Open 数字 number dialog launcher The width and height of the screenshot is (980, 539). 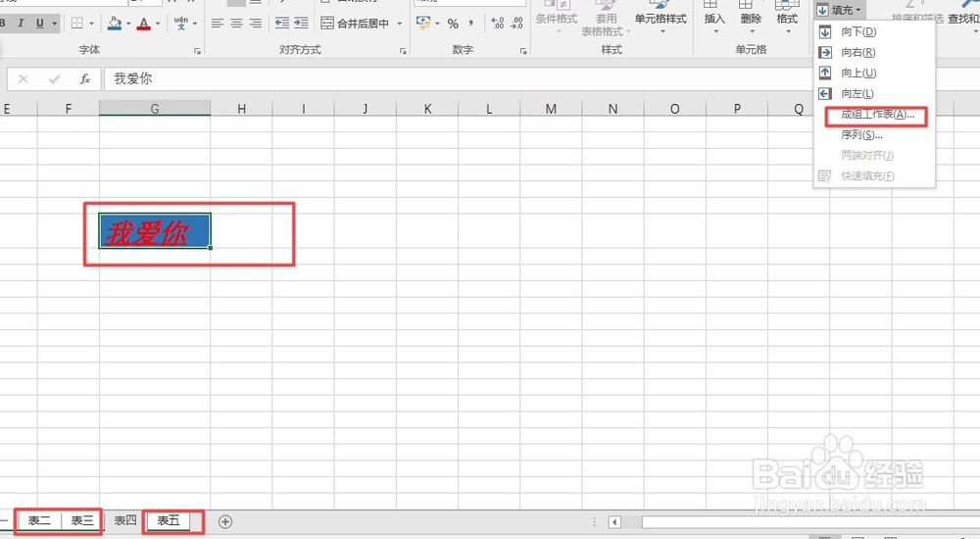[523, 51]
